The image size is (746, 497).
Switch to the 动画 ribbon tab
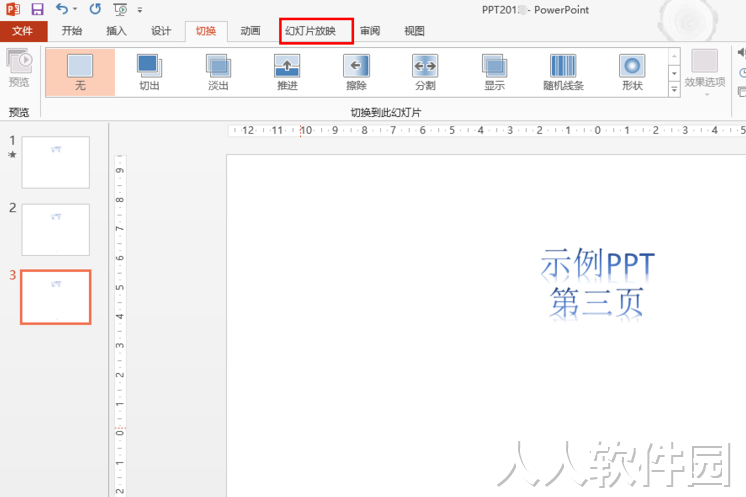[250, 31]
